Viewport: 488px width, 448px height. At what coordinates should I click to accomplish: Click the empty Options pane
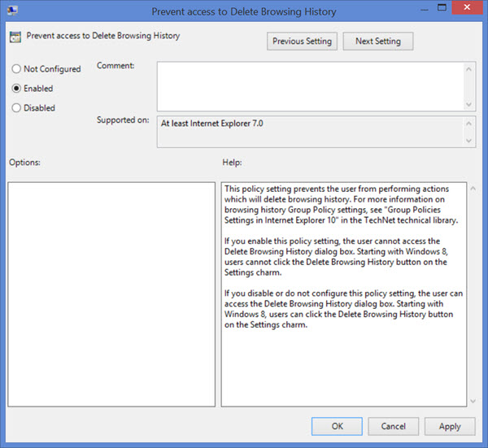pos(111,294)
